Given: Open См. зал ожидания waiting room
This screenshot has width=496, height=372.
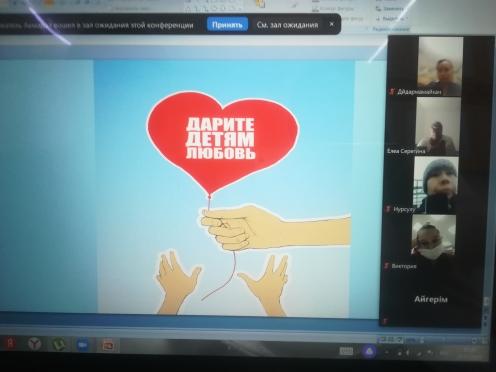Looking at the screenshot, I should coord(287,25).
